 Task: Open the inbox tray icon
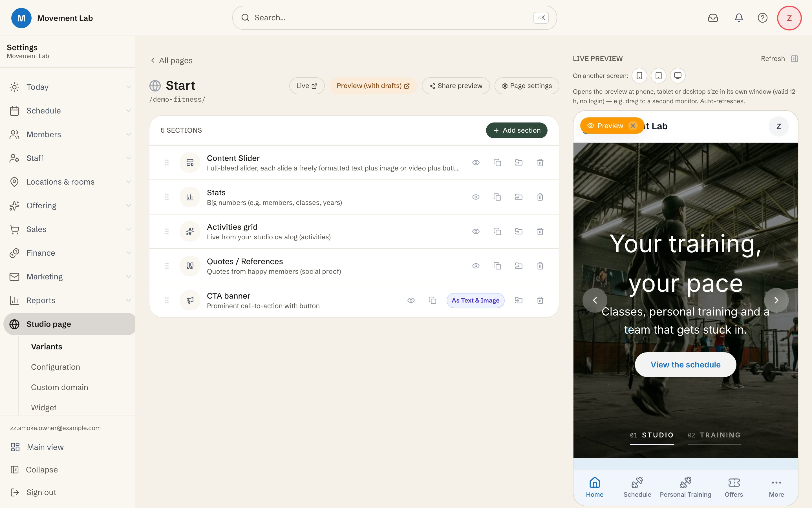pyautogui.click(x=713, y=18)
